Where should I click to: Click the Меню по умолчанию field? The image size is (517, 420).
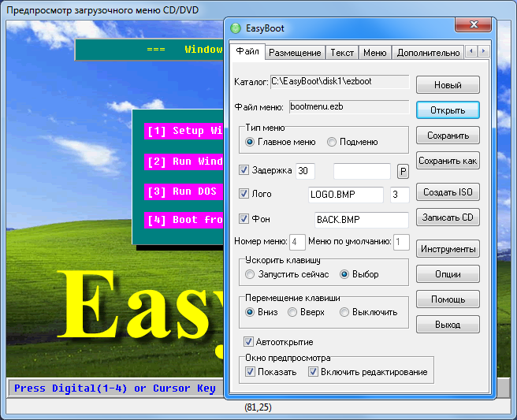(x=401, y=243)
